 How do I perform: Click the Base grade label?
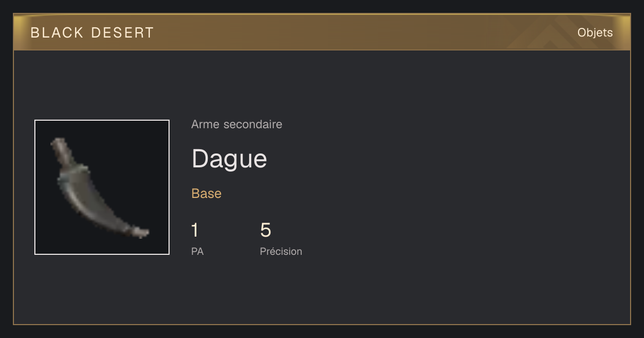pos(207,194)
